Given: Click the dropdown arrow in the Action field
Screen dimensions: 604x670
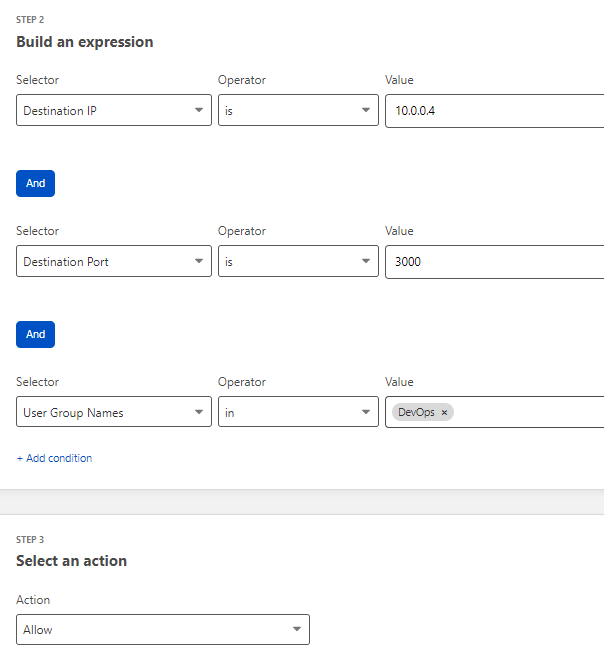Looking at the screenshot, I should (x=297, y=629).
